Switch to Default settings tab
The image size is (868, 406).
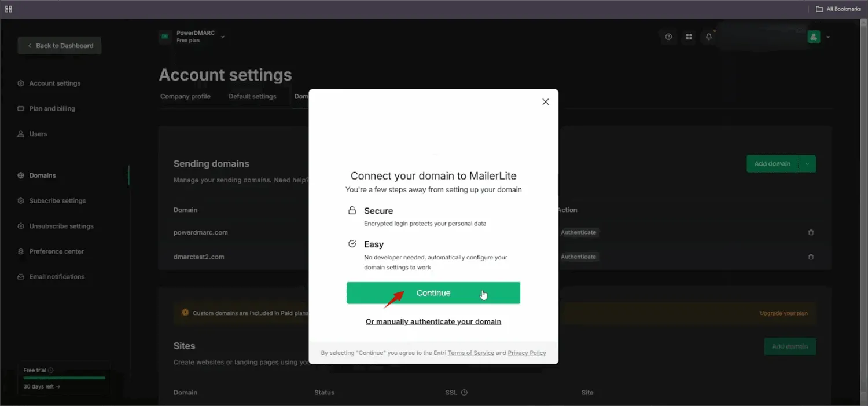click(252, 97)
